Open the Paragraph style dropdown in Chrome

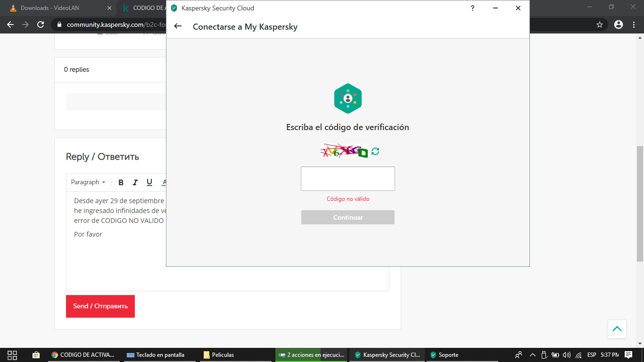pyautogui.click(x=88, y=182)
